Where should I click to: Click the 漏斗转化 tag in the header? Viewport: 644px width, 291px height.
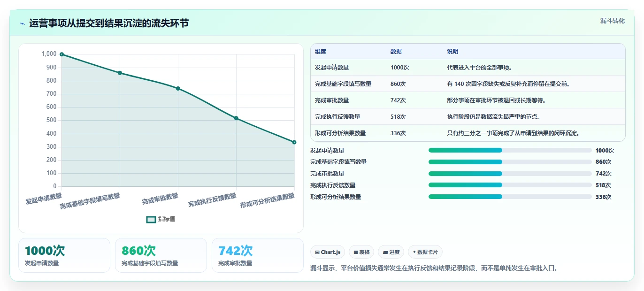pos(613,21)
